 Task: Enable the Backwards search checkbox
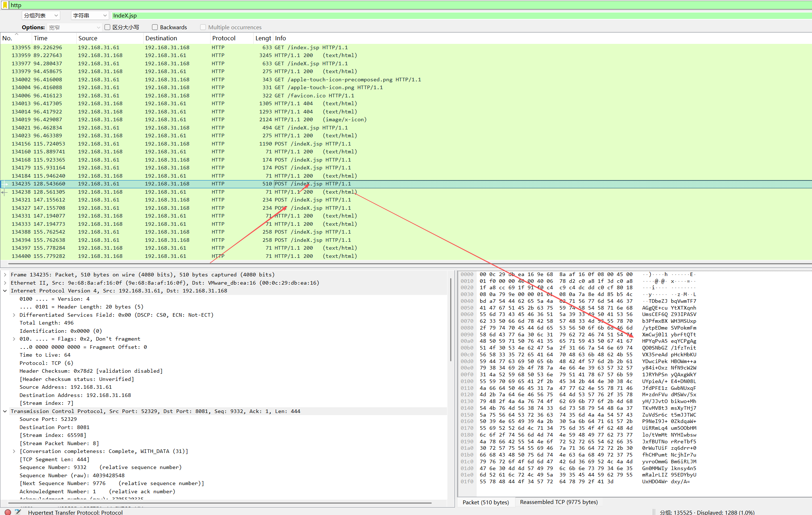coord(155,27)
